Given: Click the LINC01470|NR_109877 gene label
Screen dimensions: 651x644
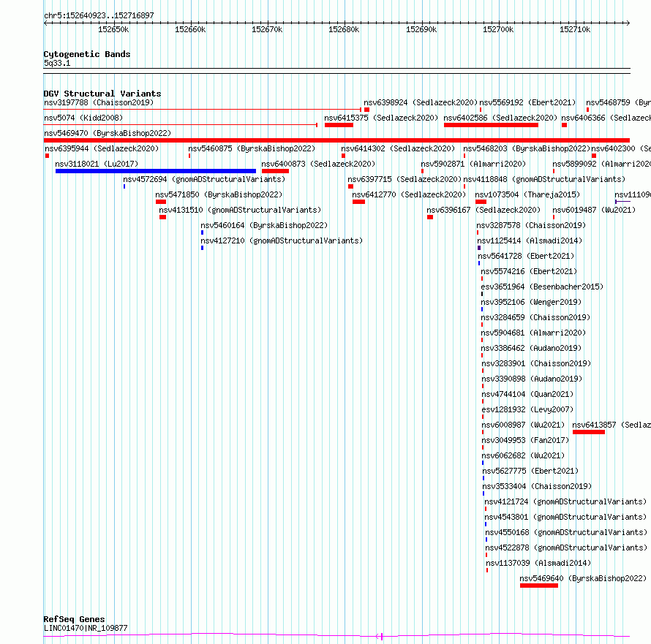Looking at the screenshot, I should tap(86, 628).
